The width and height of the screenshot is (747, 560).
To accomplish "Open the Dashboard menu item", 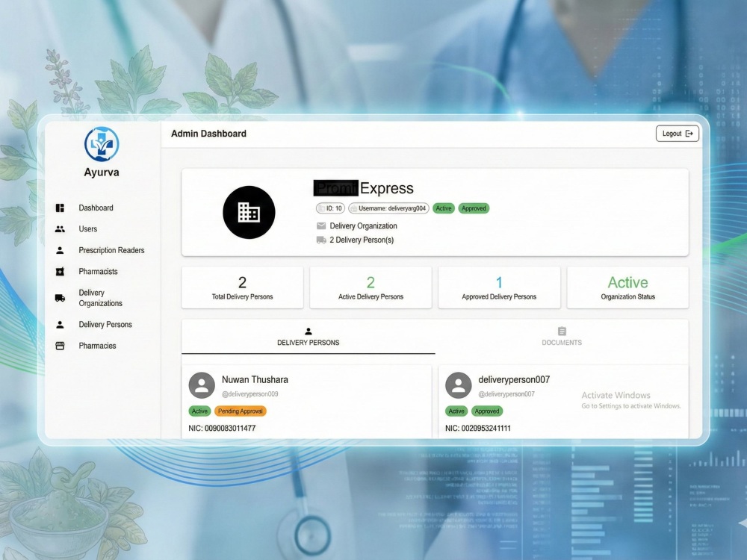I will click(96, 208).
